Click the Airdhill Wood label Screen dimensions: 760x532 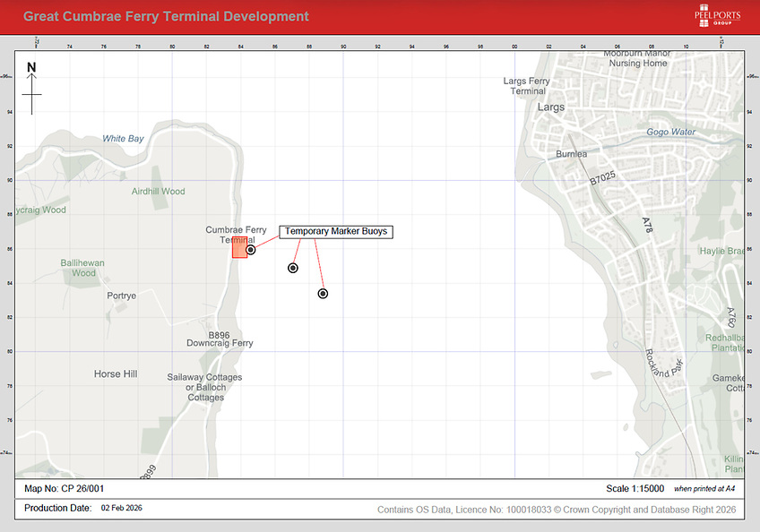pyautogui.click(x=158, y=192)
